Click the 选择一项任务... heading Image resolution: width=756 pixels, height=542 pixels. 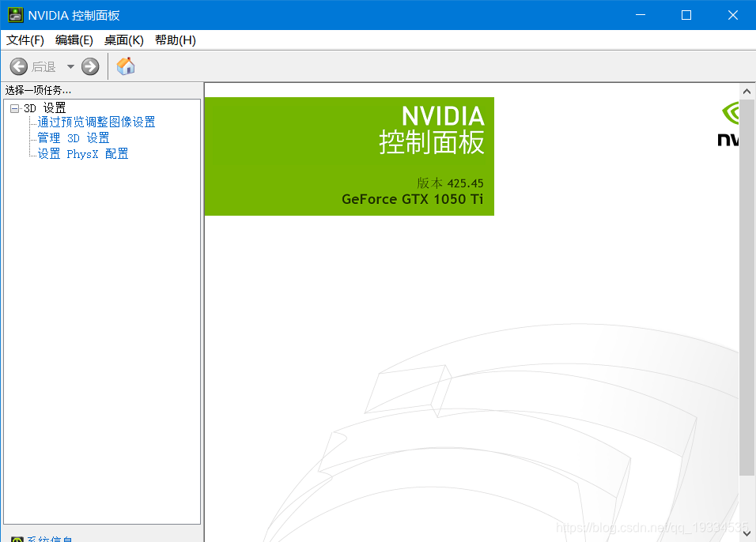38,90
